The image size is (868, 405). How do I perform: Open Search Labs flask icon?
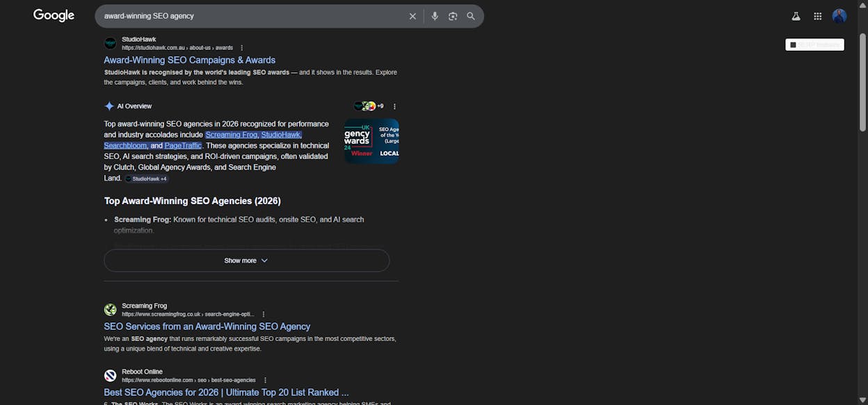[796, 16]
